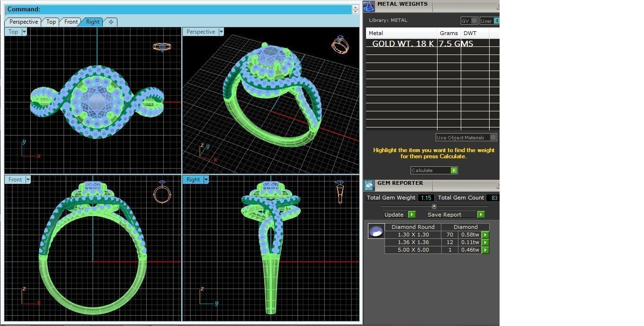Click the Total Gem Count label

click(461, 198)
